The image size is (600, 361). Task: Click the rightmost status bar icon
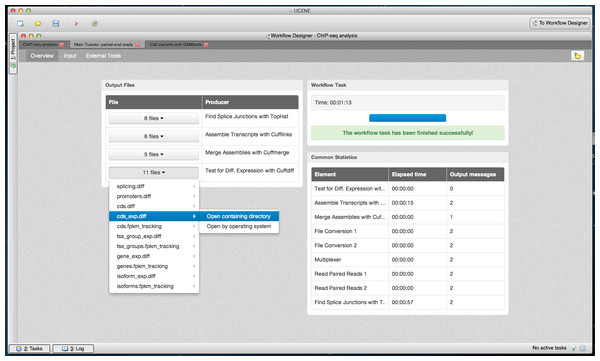click(583, 348)
